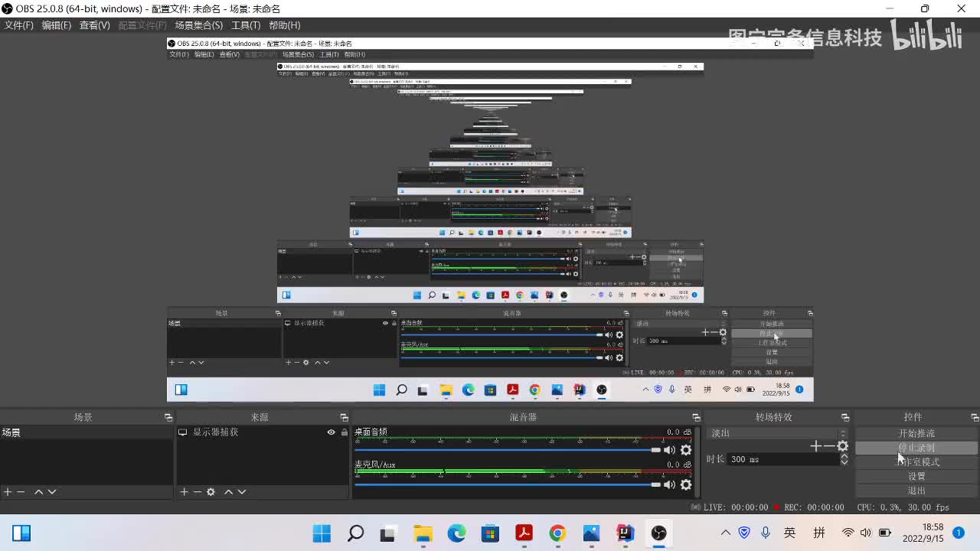980x551 pixels.
Task: Open Task View from the taskbar
Action: point(389,533)
